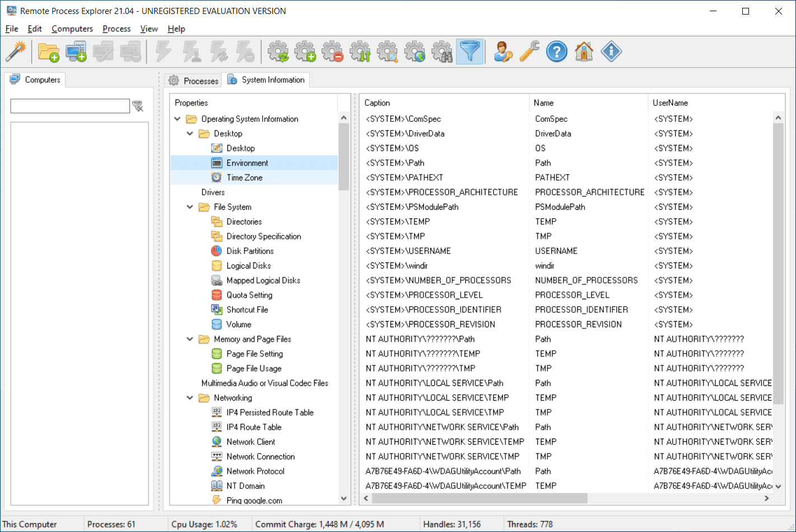Screen dimensions: 796x532
Task: Click the gear icon with globe
Action: pyautogui.click(x=415, y=51)
